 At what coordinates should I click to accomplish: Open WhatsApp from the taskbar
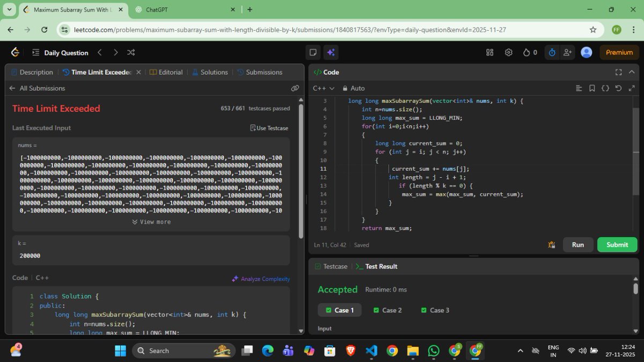(434, 351)
